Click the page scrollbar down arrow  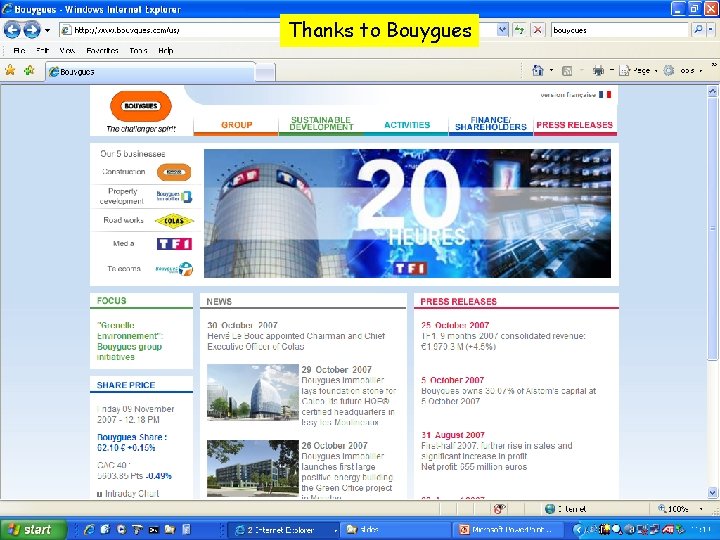point(712,493)
